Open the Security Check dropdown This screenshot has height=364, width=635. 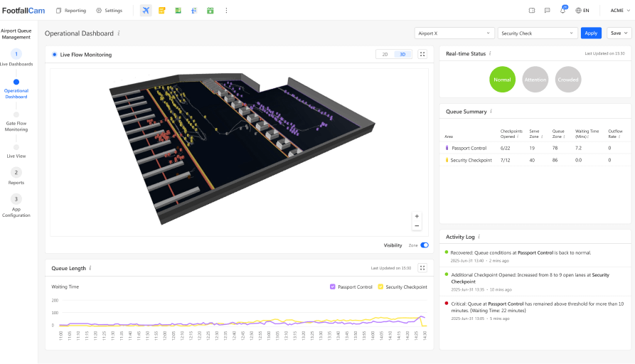[538, 33]
